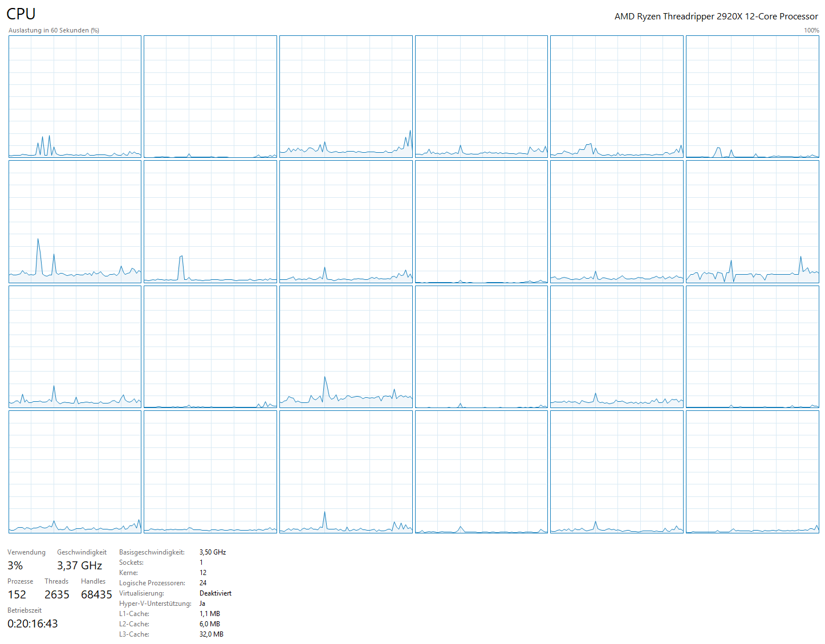This screenshot has width=825, height=644.
Task: Click the Virtualisierung Deaktiviert entry
Action: tap(215, 593)
